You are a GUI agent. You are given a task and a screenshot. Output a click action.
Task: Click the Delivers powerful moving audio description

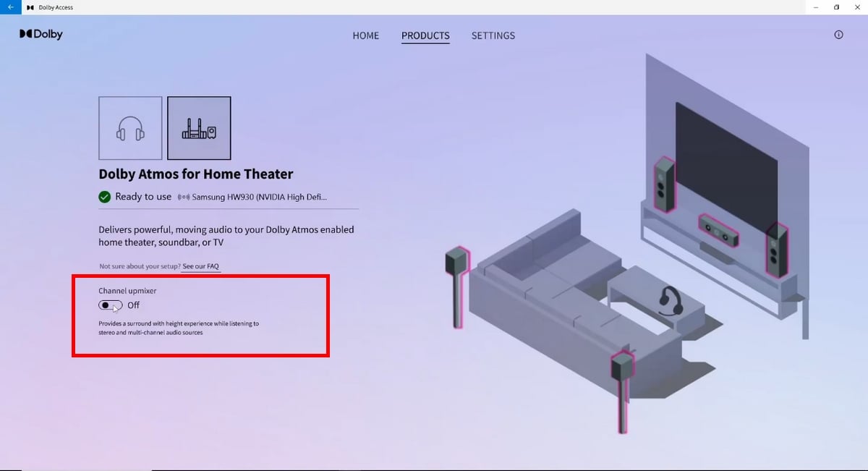click(x=226, y=236)
